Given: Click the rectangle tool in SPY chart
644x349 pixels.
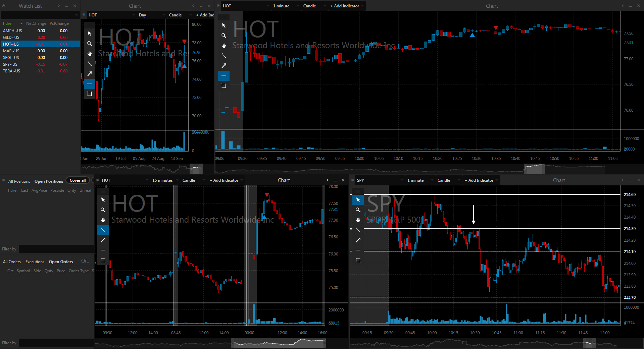Looking at the screenshot, I should click(358, 260).
